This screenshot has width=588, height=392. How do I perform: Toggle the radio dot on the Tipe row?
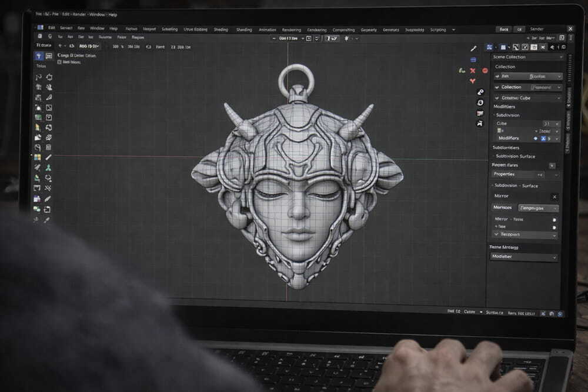(x=554, y=227)
